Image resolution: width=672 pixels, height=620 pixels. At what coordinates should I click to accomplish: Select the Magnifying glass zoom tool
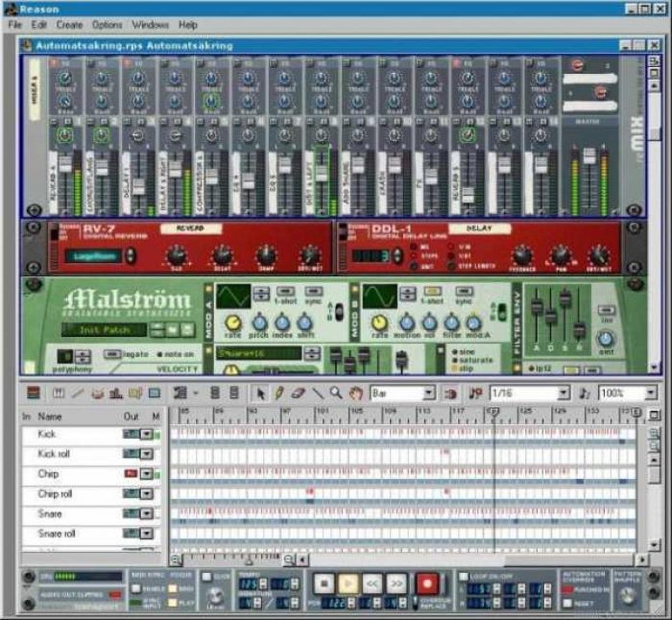coord(337,393)
